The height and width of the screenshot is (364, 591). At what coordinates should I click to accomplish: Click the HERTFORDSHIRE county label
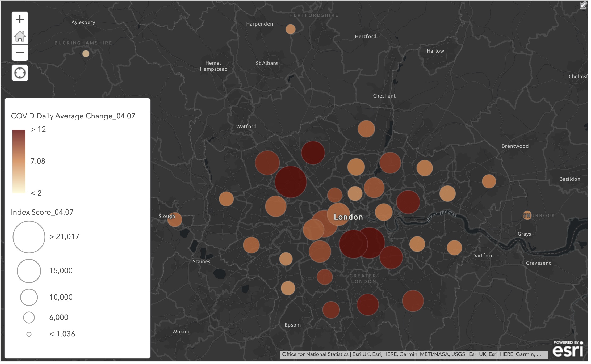(314, 15)
